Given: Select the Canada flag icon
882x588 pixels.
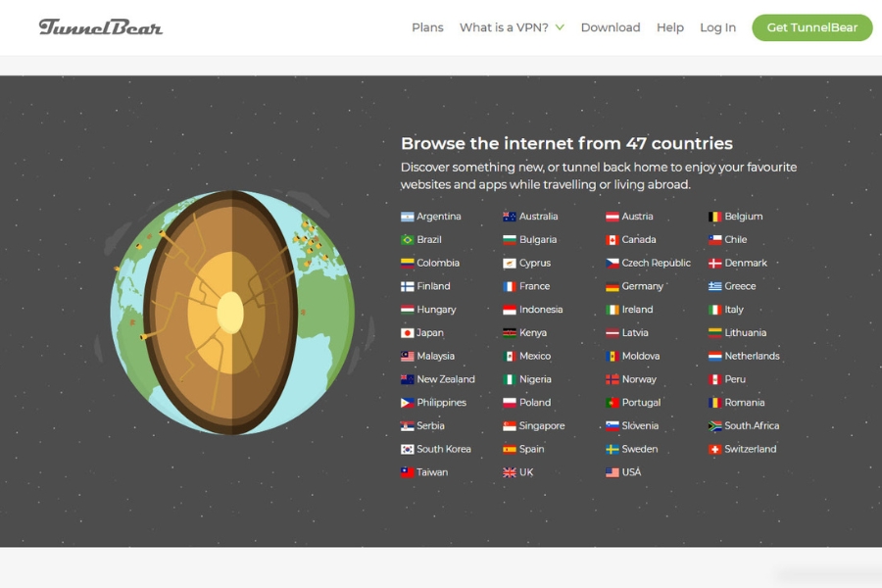Looking at the screenshot, I should pos(611,239).
